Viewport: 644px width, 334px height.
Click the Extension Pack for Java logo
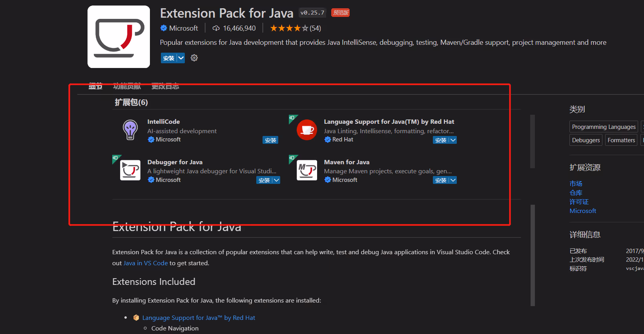click(119, 37)
